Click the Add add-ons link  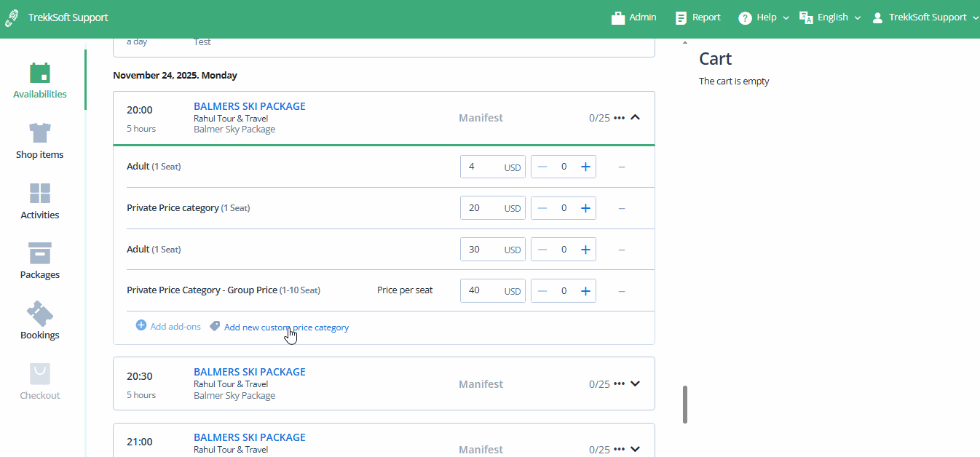pos(175,327)
